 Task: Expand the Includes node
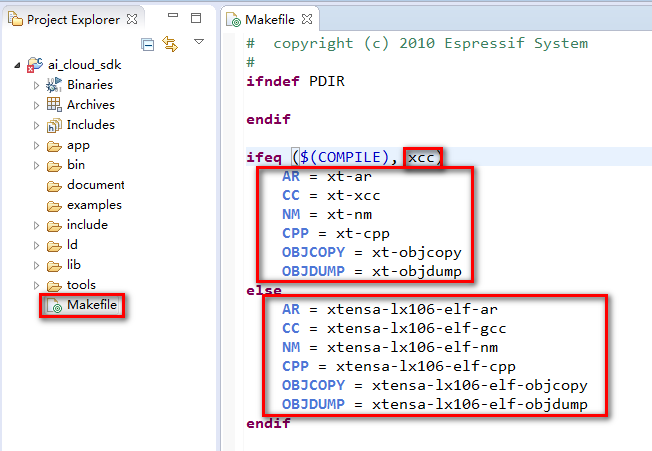tap(37, 125)
